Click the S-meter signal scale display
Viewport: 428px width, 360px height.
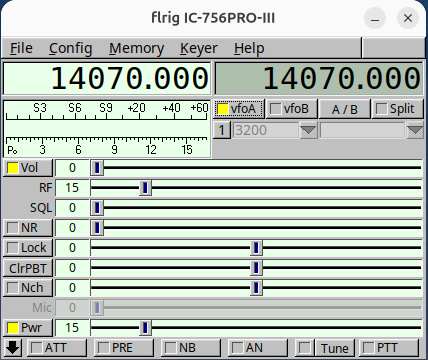107,129
